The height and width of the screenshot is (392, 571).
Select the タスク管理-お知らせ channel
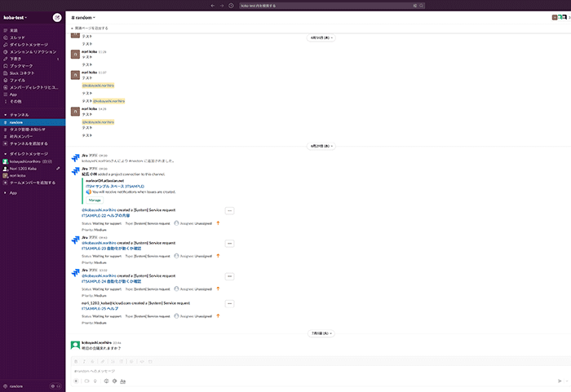[x=27, y=130]
